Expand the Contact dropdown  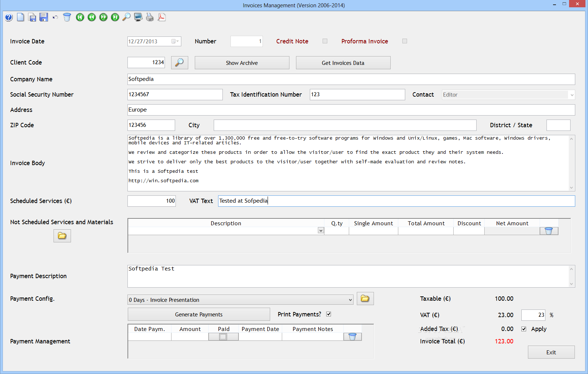pyautogui.click(x=572, y=95)
